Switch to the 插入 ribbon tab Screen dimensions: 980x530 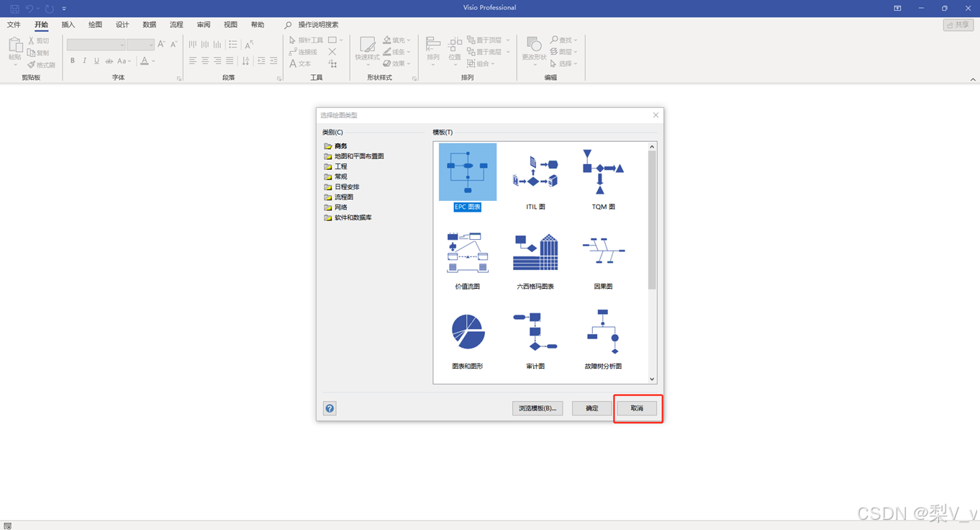(68, 24)
